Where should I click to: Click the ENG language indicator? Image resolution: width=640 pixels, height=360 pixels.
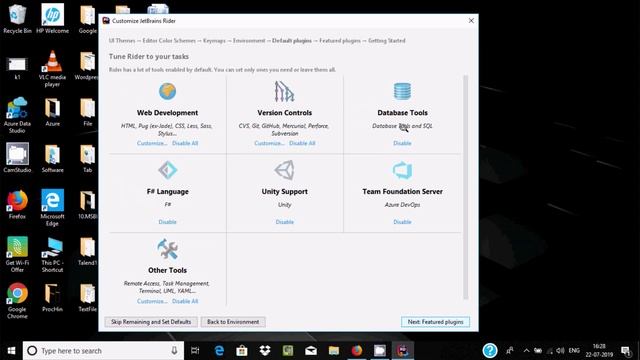tap(574, 351)
